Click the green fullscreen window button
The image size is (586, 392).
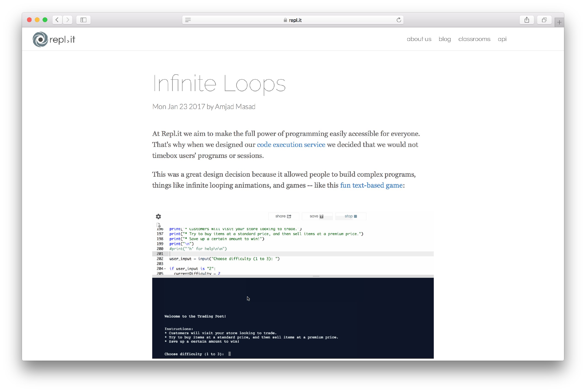coord(45,20)
